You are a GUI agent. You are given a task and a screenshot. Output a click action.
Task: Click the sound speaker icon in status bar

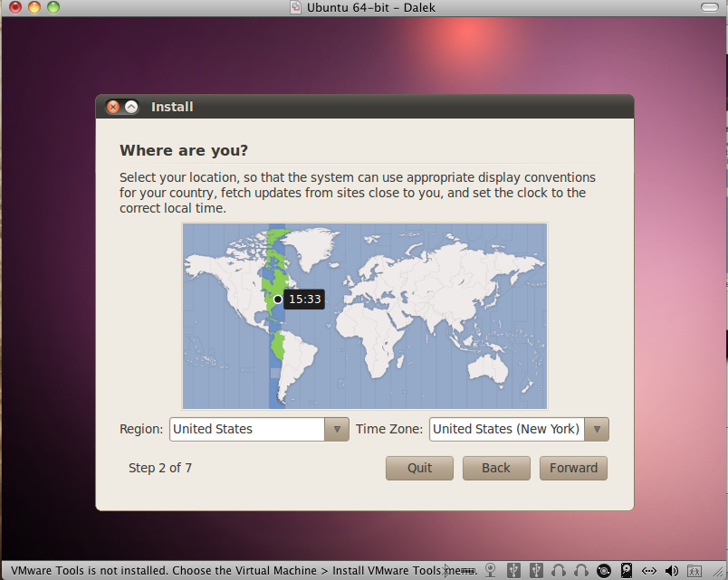[x=672, y=570]
